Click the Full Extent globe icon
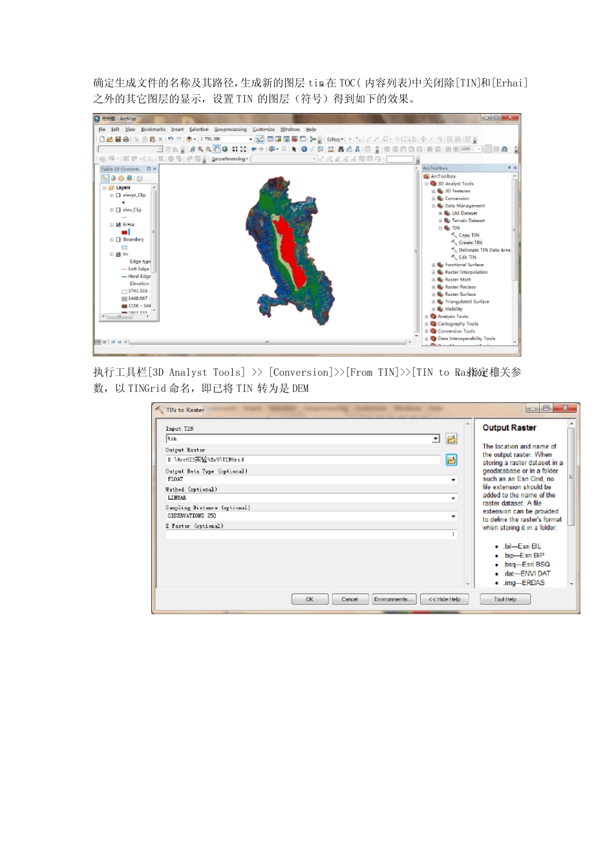 tap(225, 149)
